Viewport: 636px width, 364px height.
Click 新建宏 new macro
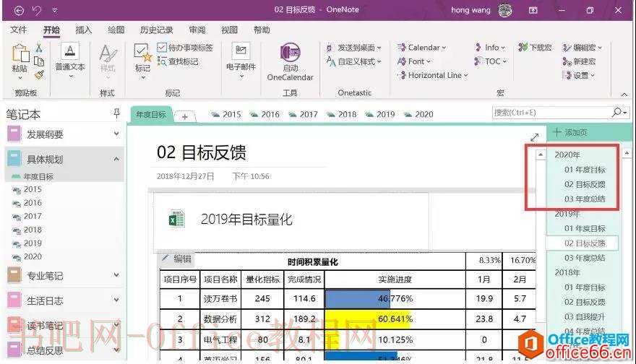[579, 61]
